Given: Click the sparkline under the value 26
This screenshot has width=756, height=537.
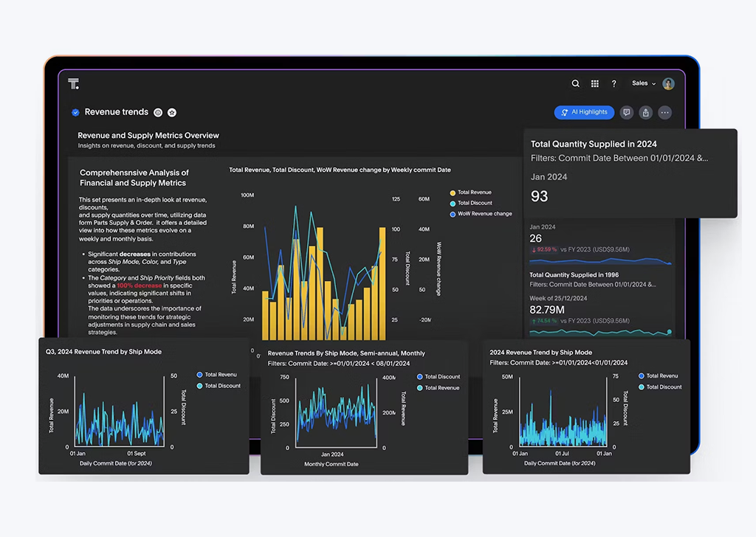Looking at the screenshot, I should (600, 262).
